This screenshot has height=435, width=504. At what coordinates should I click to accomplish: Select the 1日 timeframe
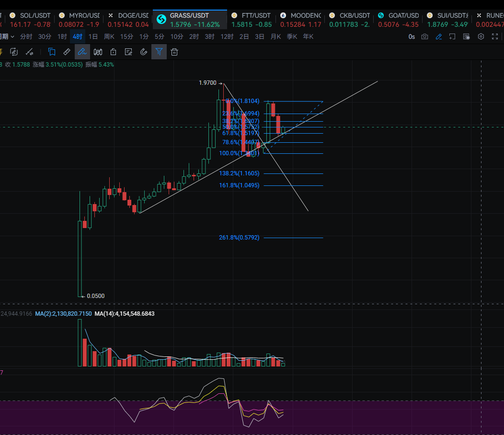93,37
